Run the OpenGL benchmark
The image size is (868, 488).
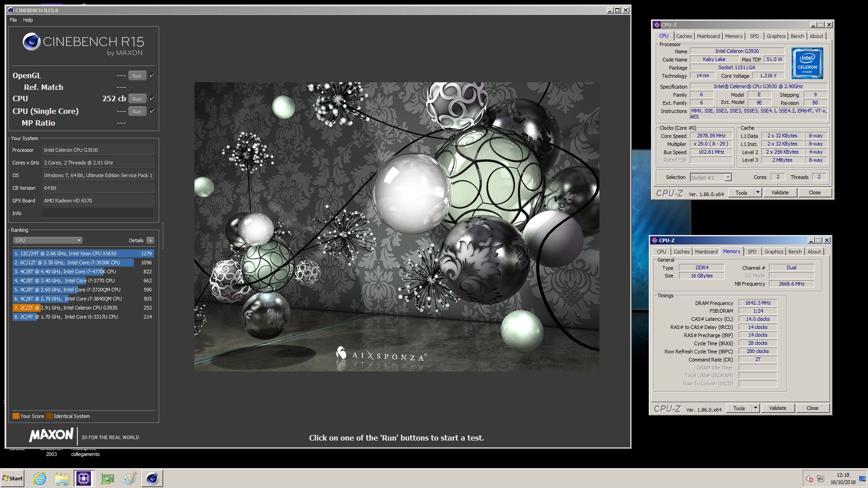(137, 75)
